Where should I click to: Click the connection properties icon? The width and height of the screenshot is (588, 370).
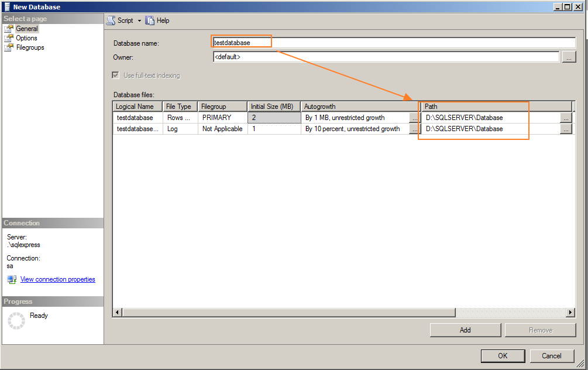click(12, 280)
